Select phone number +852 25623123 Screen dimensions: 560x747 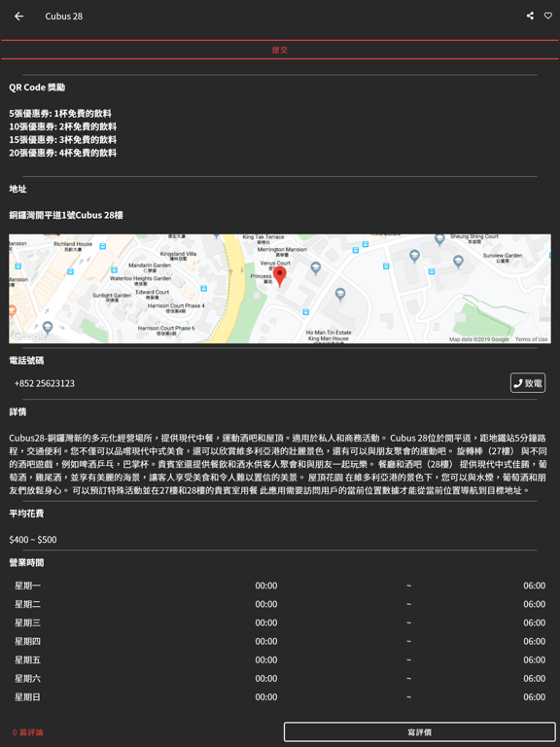(x=45, y=383)
